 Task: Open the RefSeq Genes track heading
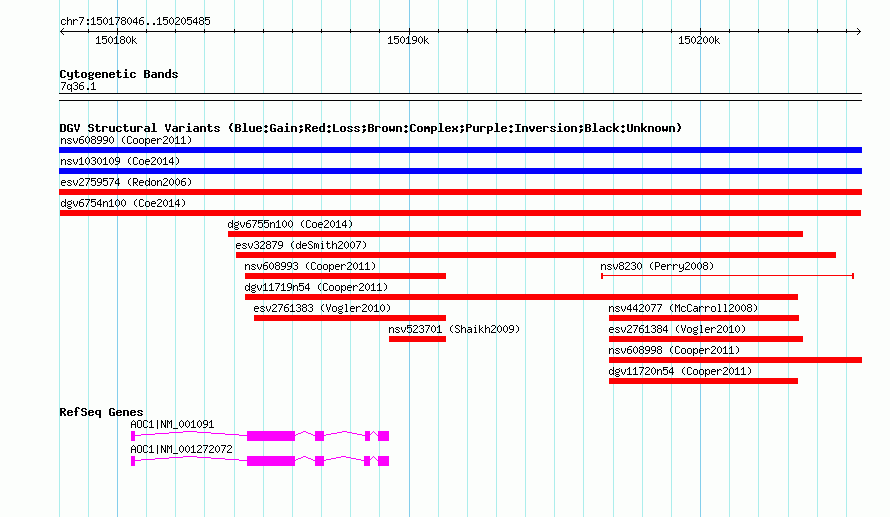pos(101,412)
